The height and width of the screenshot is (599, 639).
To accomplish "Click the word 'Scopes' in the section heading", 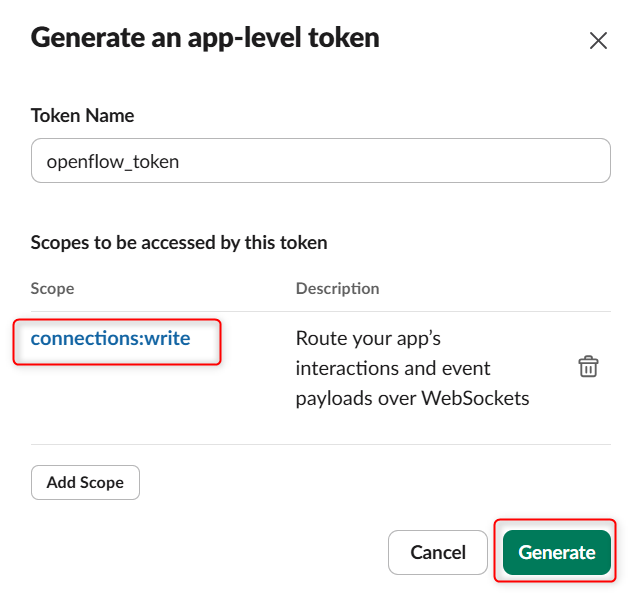I will (59, 242).
